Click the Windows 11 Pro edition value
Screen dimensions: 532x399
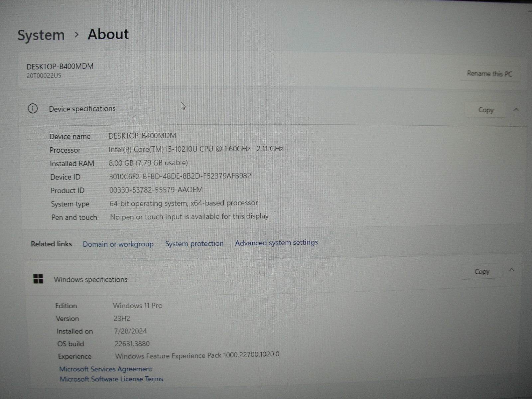click(138, 305)
